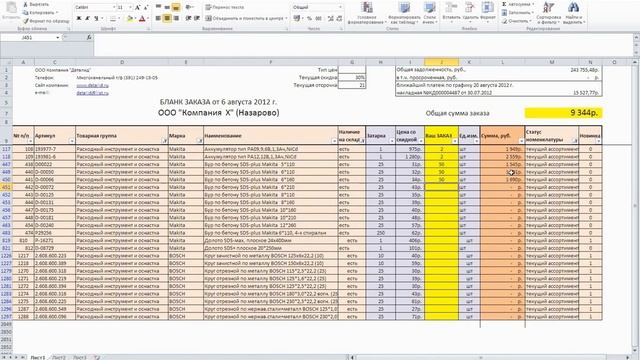Viewport: 640px width, 360px height.
Task: Click the decrease indent icon
Action: click(188, 18)
